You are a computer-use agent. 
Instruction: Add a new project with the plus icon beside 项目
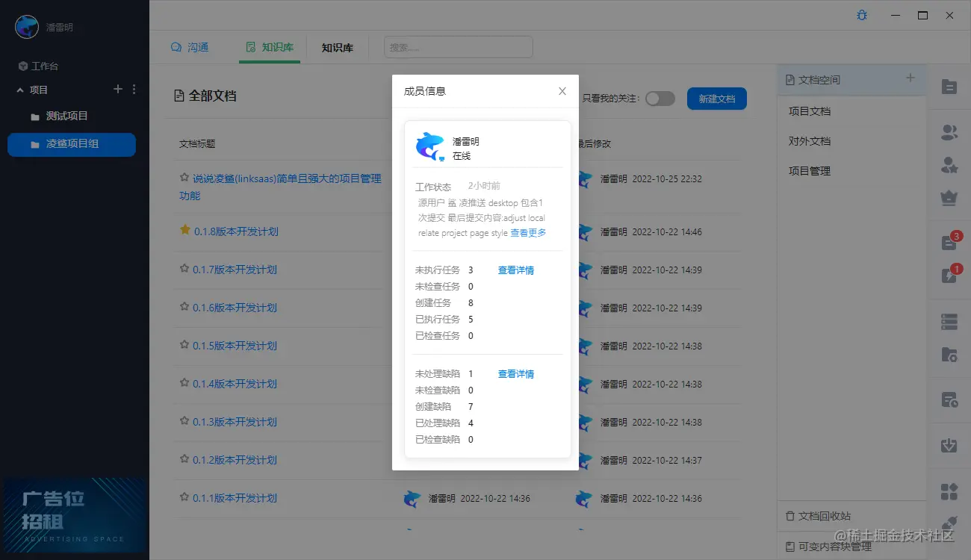[x=117, y=90]
